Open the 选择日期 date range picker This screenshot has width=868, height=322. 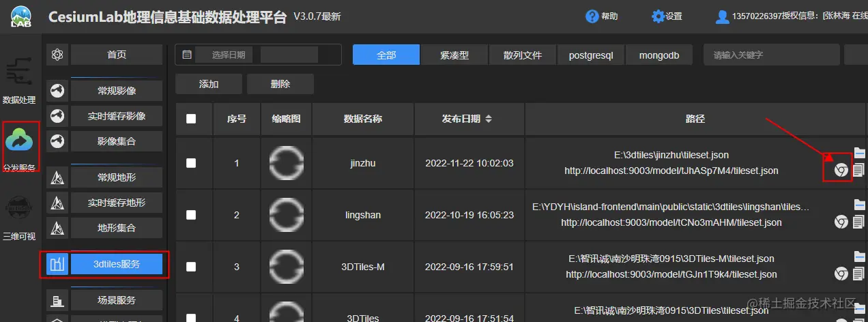pyautogui.click(x=258, y=55)
